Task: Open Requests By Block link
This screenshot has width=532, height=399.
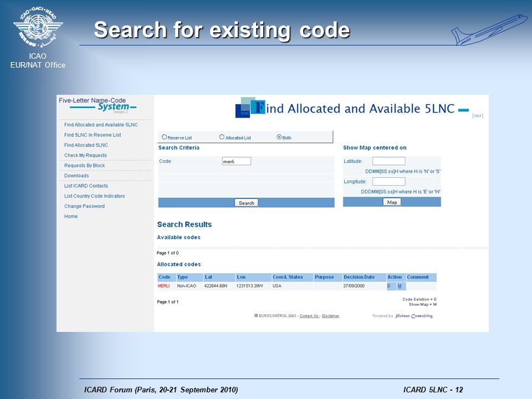Action: click(x=84, y=166)
